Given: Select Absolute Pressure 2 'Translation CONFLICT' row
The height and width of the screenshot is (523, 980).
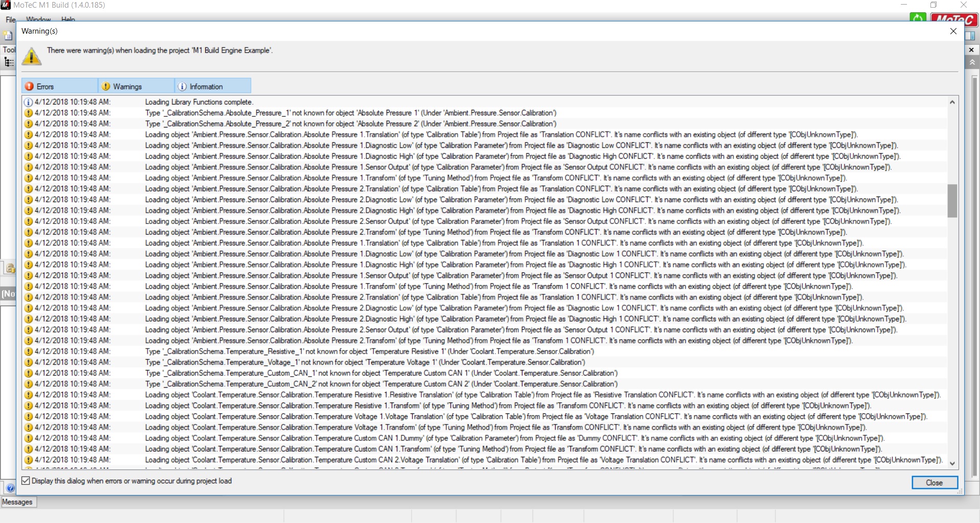Looking at the screenshot, I should (x=485, y=189).
